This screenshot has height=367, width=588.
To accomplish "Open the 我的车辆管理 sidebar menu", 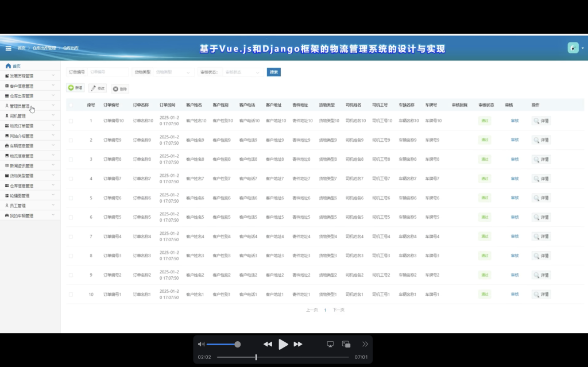I will pyautogui.click(x=30, y=216).
